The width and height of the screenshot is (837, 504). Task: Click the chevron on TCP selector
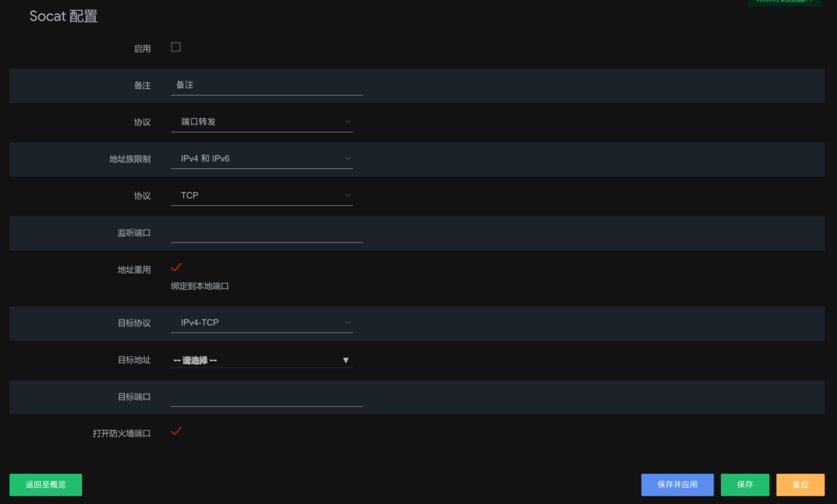click(347, 195)
